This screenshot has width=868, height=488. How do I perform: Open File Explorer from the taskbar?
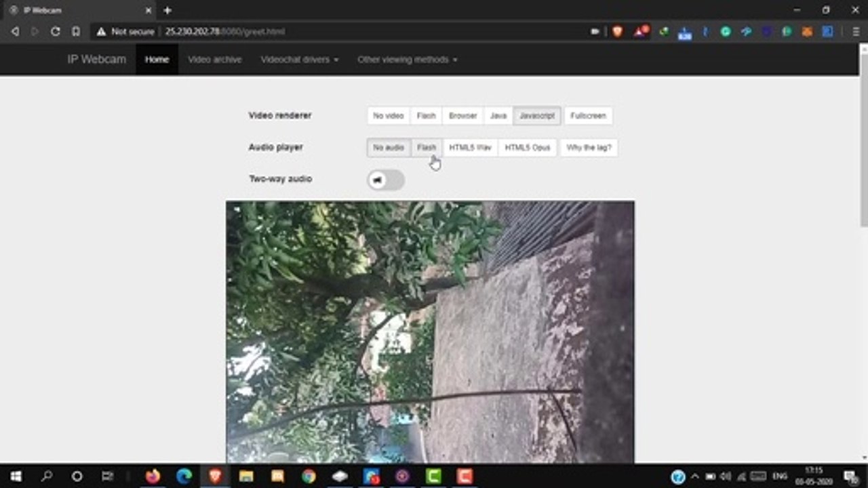tap(246, 476)
